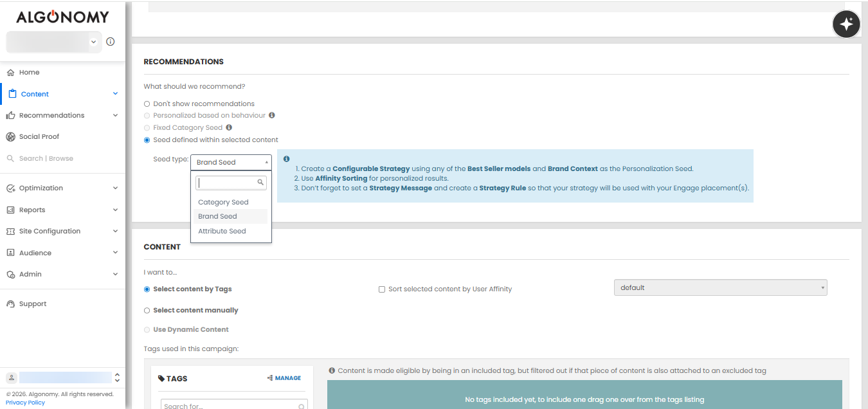Screen dimensions: 868x409
Task: Click the Social Proof globe icon
Action: pyautogui.click(x=10, y=137)
